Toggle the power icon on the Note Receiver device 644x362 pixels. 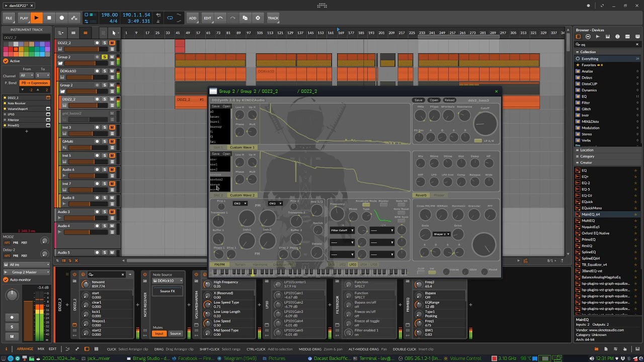pyautogui.click(x=145, y=275)
